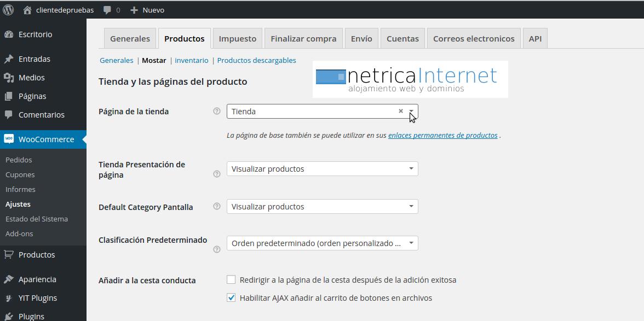
Task: Open the comments bubble icon in admin bar
Action: click(x=107, y=10)
